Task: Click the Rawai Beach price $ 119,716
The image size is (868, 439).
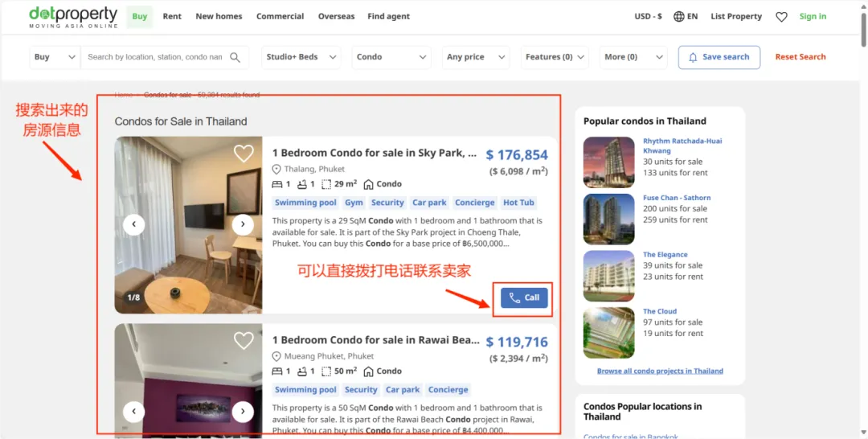Action: (x=517, y=343)
